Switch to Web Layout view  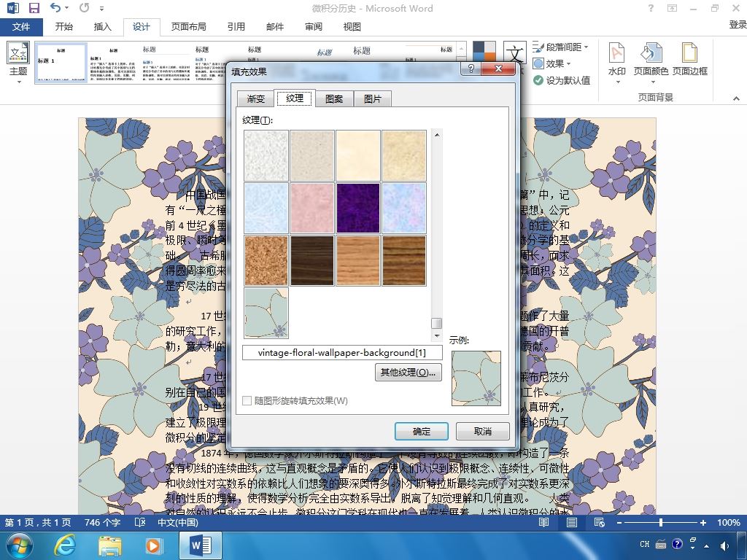click(x=600, y=522)
